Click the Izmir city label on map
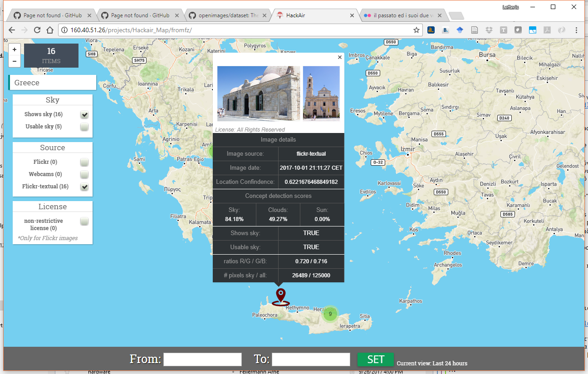 [408, 149]
